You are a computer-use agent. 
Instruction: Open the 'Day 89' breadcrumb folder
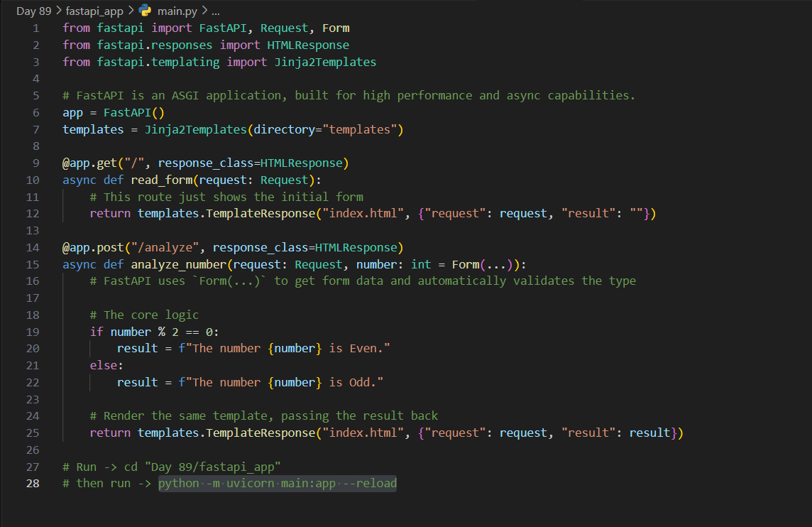pyautogui.click(x=33, y=11)
